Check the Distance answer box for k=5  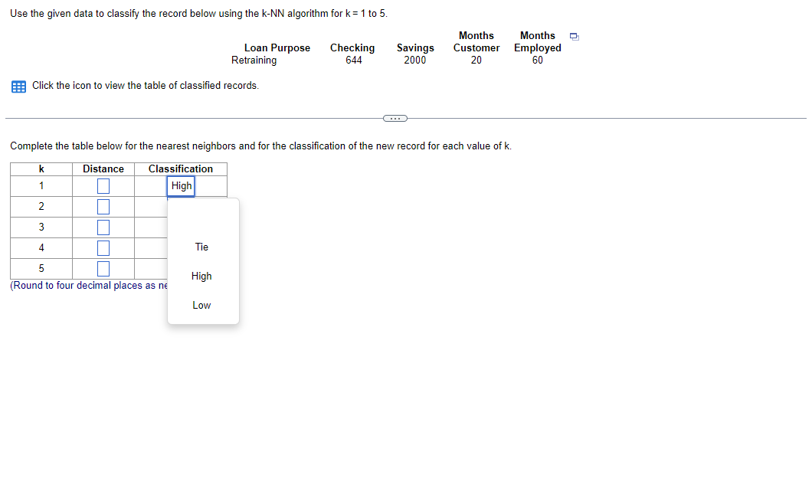(x=103, y=268)
